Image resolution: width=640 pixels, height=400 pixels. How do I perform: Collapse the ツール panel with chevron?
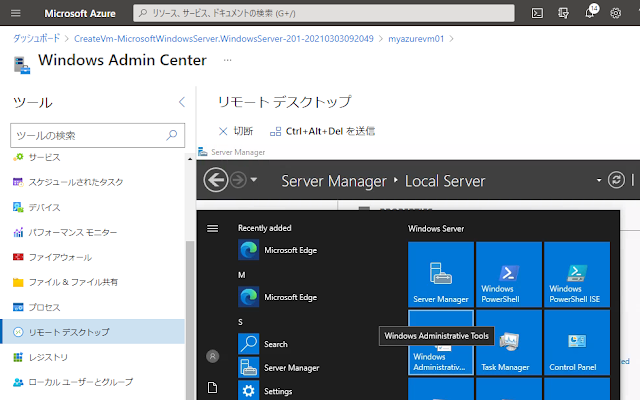click(182, 102)
